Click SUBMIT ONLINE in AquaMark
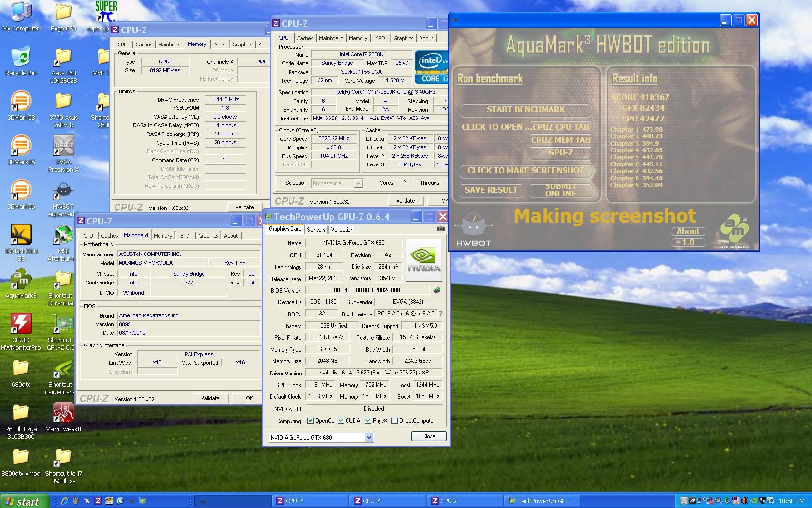This screenshot has height=508, width=812. [561, 190]
